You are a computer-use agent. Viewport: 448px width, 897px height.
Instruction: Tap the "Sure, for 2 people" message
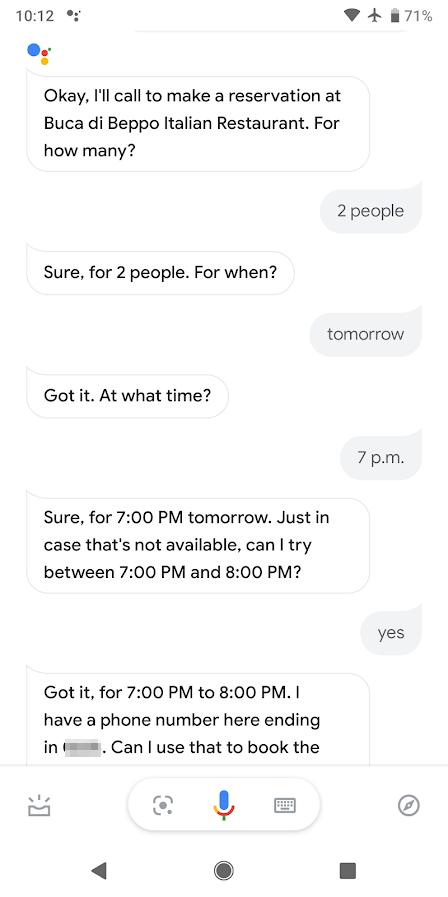(160, 272)
